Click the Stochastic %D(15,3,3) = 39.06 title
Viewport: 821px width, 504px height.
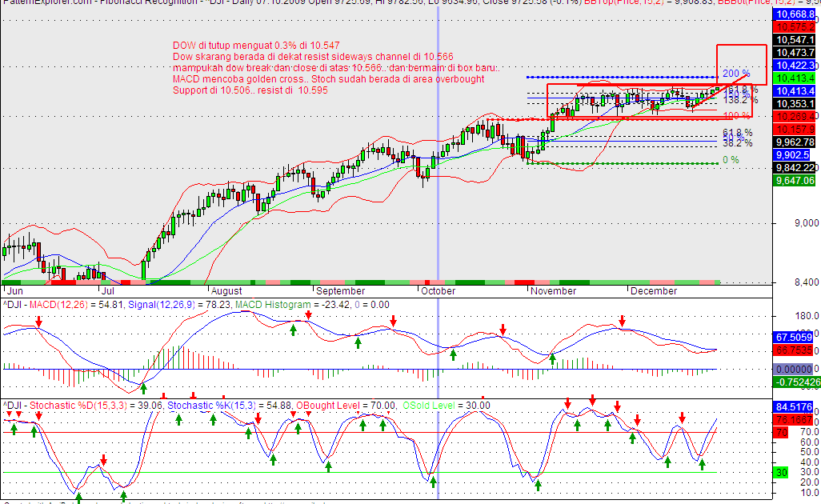[x=95, y=406]
